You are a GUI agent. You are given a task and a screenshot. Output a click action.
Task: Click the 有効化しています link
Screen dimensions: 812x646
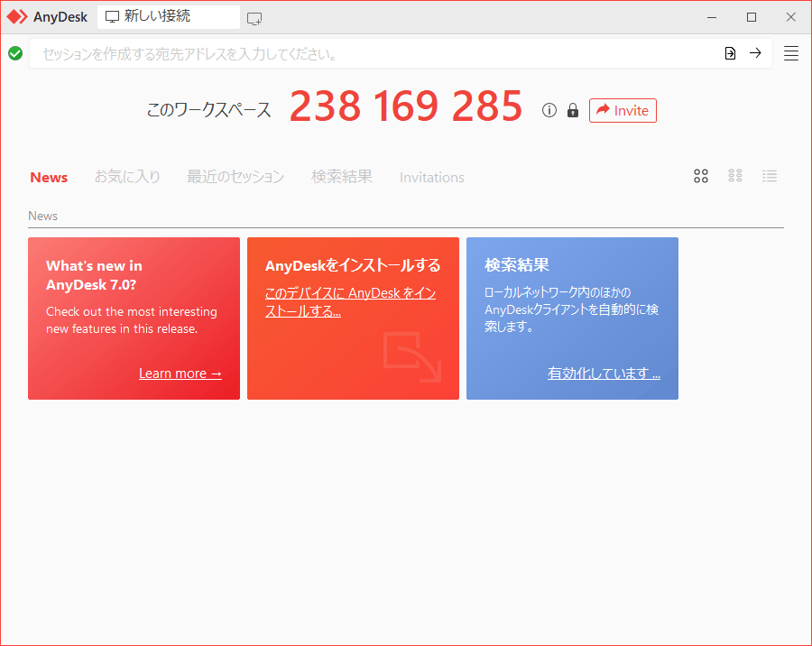(x=604, y=374)
